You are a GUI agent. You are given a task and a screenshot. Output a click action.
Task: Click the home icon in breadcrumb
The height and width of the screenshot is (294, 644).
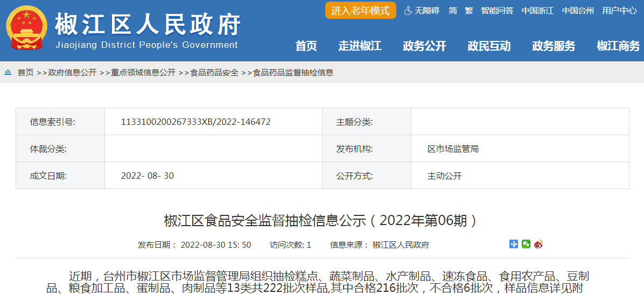pyautogui.click(x=8, y=73)
